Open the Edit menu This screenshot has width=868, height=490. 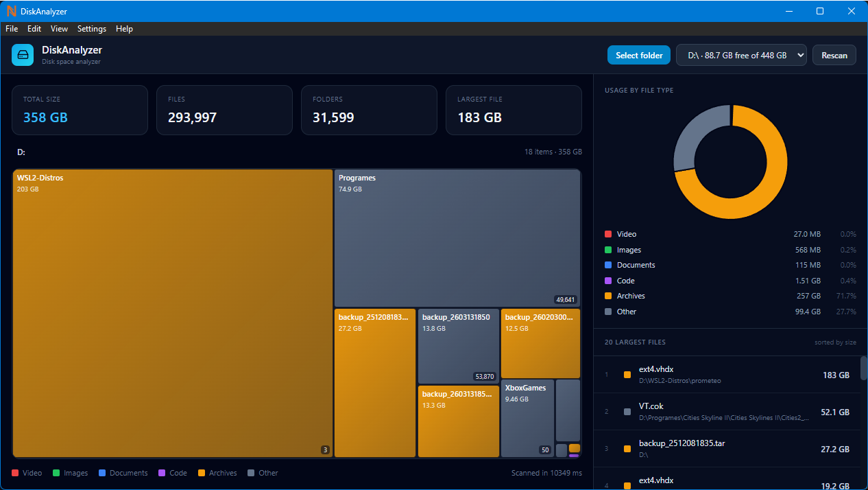[34, 29]
